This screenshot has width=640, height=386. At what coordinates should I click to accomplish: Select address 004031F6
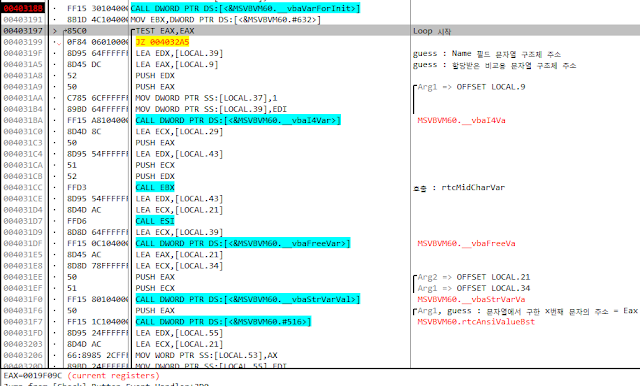coord(23,311)
